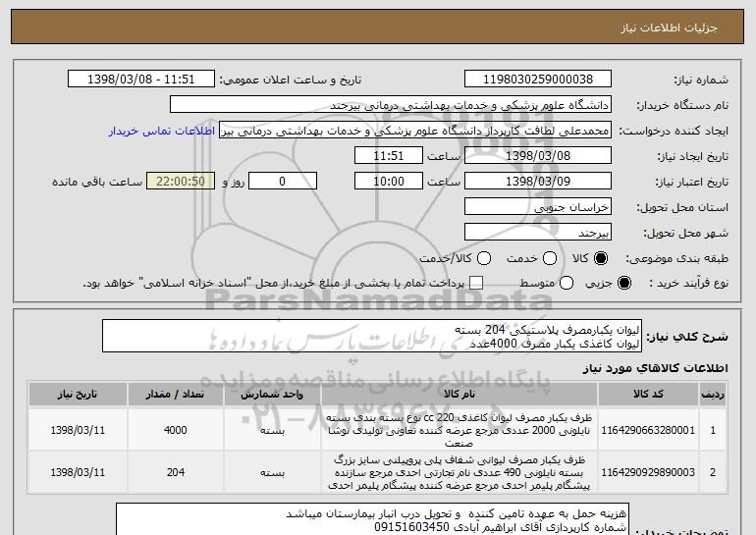
Task: Click product code 1164290663280001
Action: (648, 430)
